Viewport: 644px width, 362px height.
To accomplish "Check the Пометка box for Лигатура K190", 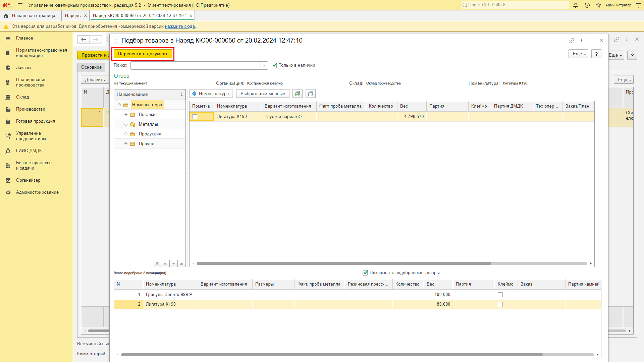I will (x=195, y=117).
